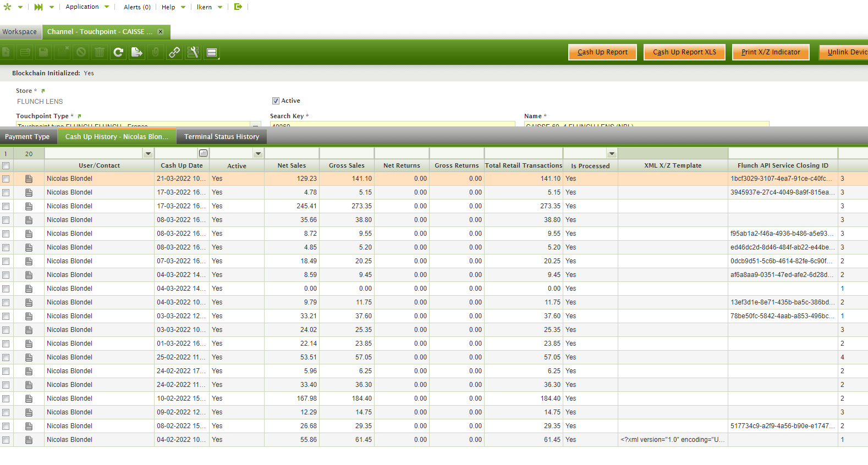This screenshot has width=868, height=465.
Task: Open form icon for 17-03-2022 245.41 row
Action: point(29,206)
